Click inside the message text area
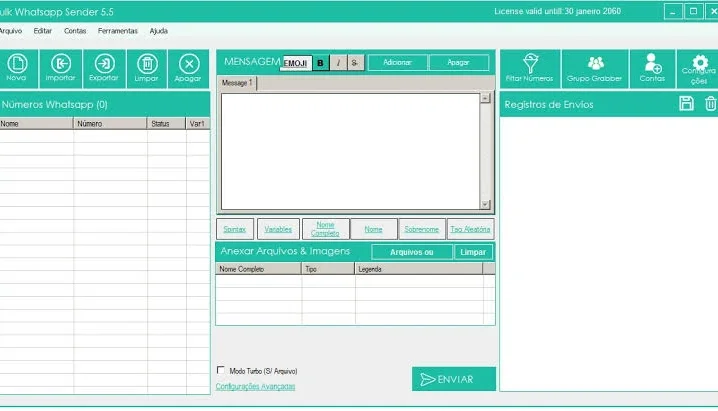Screen dimensions: 718x411 coord(350,151)
